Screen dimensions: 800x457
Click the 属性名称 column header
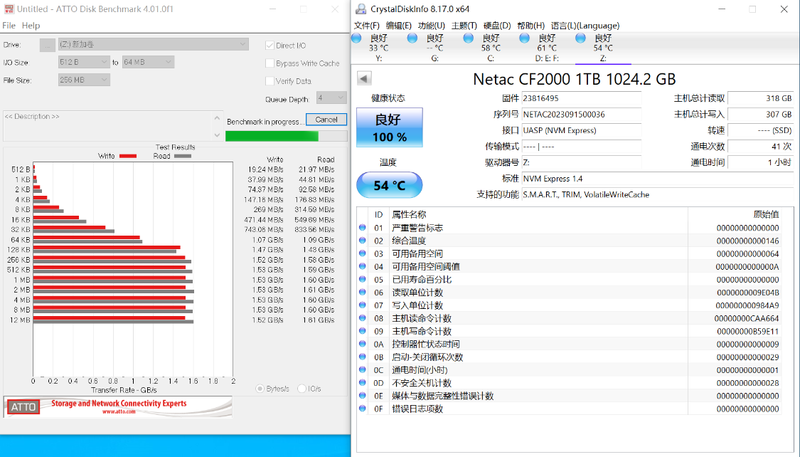click(x=409, y=214)
